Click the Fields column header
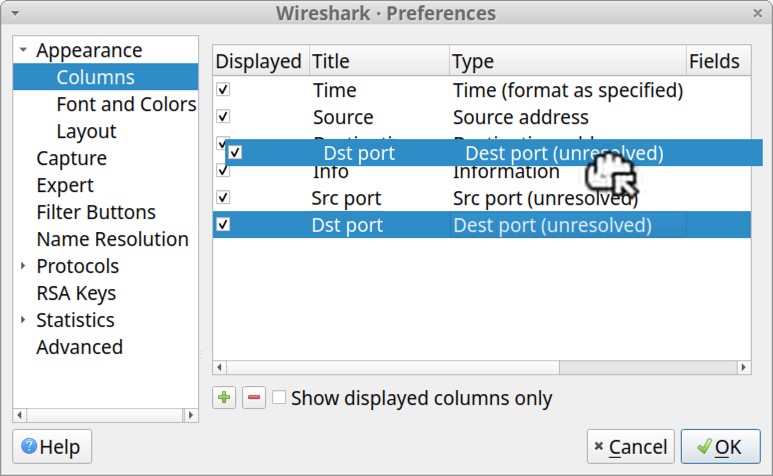 click(x=718, y=61)
